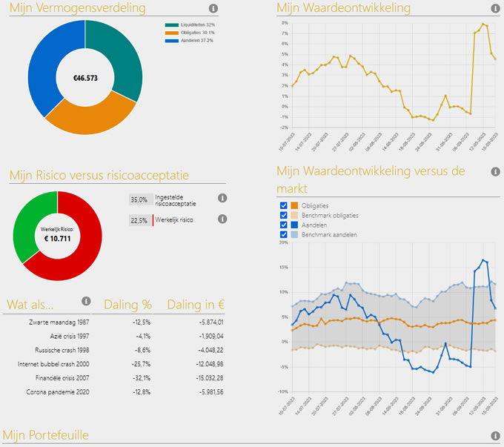Open info for Mijn Waardeontwikkeling chart
Screen dimensions: 504x447
(x=495, y=9)
